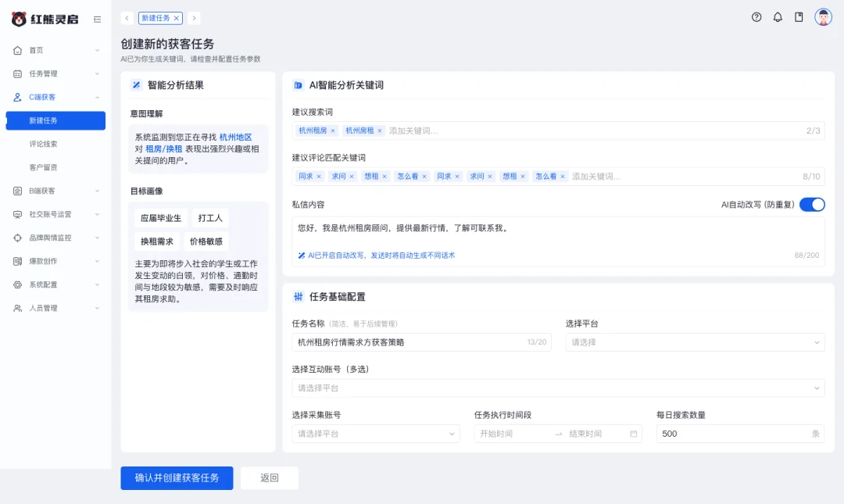Expand the 选择互动账号 dropdown
844x504 pixels.
558,387
